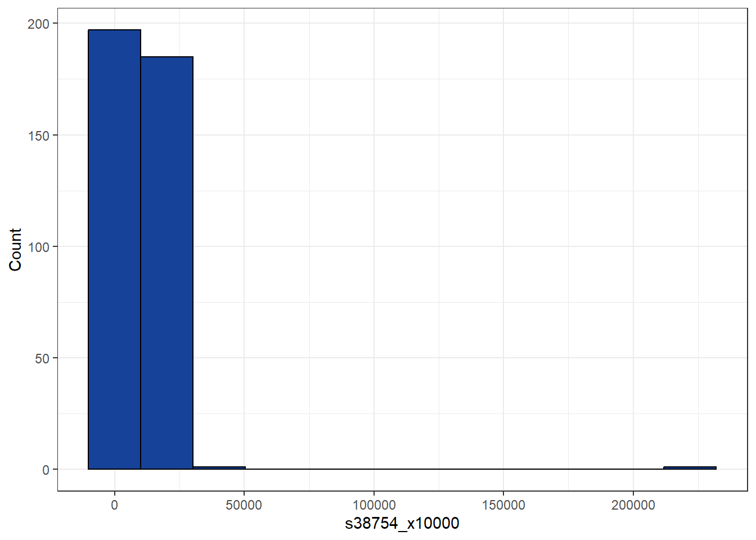Click the tallest histogram bar near zero
The image size is (756, 540).
(x=114, y=249)
